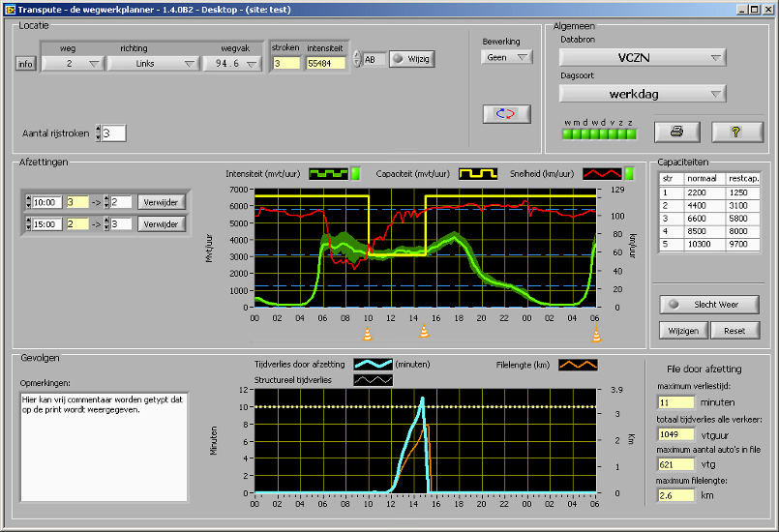Click the Structureel tijdverlies legend swatch
Viewport: 779px width, 532px height.
pos(374,380)
